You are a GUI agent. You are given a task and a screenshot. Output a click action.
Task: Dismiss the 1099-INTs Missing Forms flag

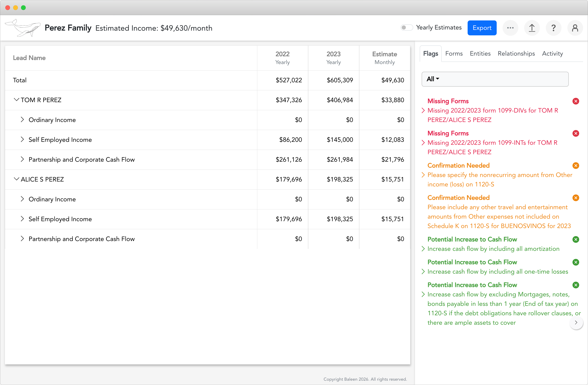pyautogui.click(x=576, y=133)
